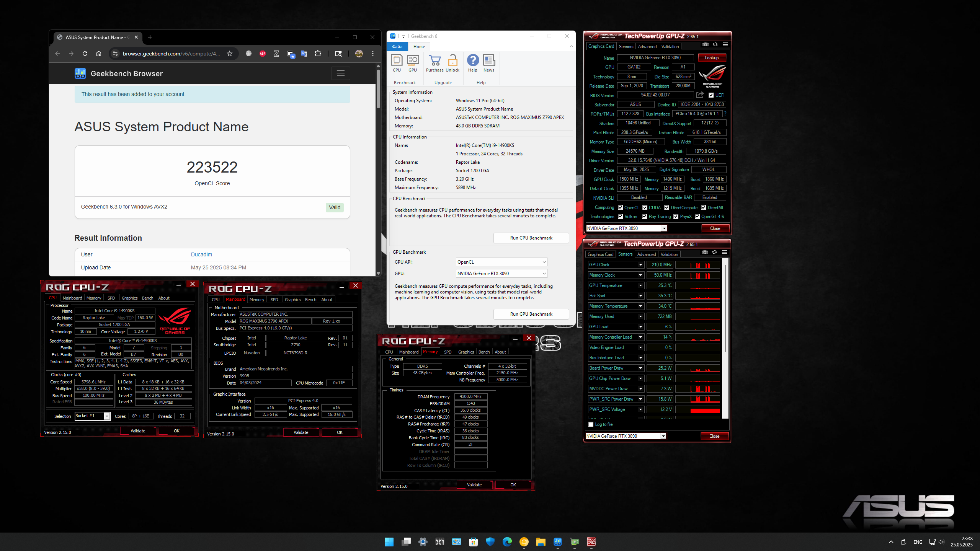Refresh data in upper GPU-Z window
Viewport: 980px width, 551px height.
point(715,44)
